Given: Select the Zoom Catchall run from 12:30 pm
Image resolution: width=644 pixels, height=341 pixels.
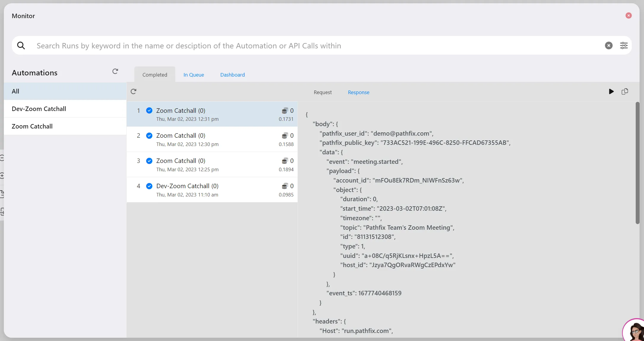Looking at the screenshot, I should click(x=212, y=139).
